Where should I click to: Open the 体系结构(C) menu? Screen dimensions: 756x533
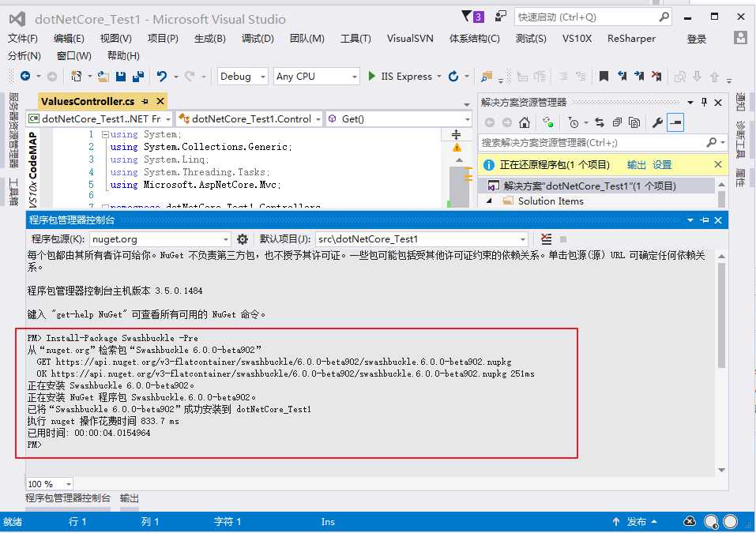click(x=475, y=39)
